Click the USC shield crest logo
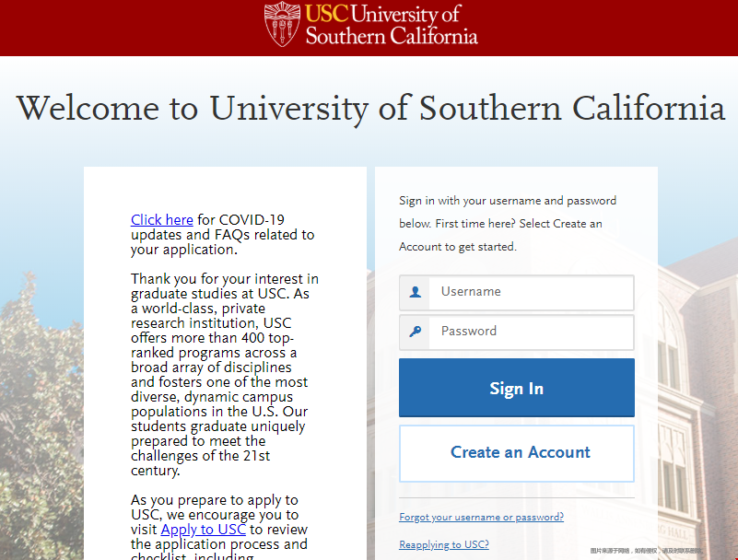 tap(282, 25)
